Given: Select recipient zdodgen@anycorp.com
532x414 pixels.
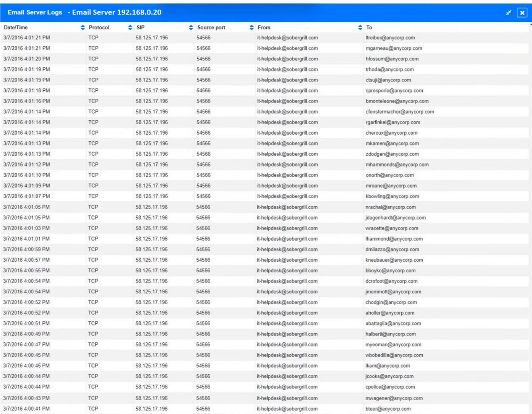Looking at the screenshot, I should 392,154.
